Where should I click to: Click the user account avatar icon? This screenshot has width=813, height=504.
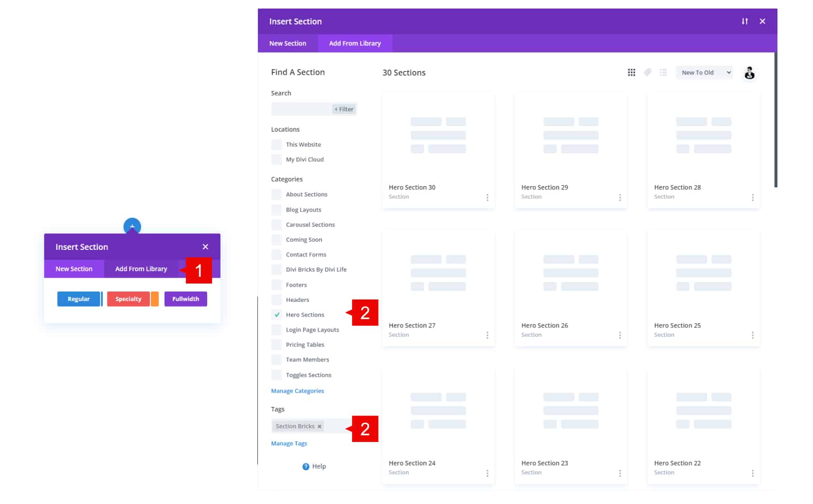[x=749, y=73]
